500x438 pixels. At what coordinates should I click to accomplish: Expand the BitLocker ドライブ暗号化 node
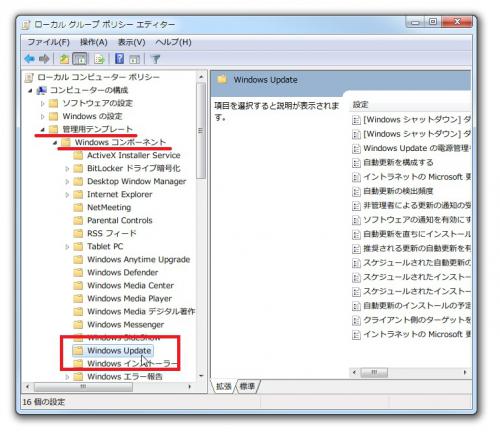coord(67,169)
